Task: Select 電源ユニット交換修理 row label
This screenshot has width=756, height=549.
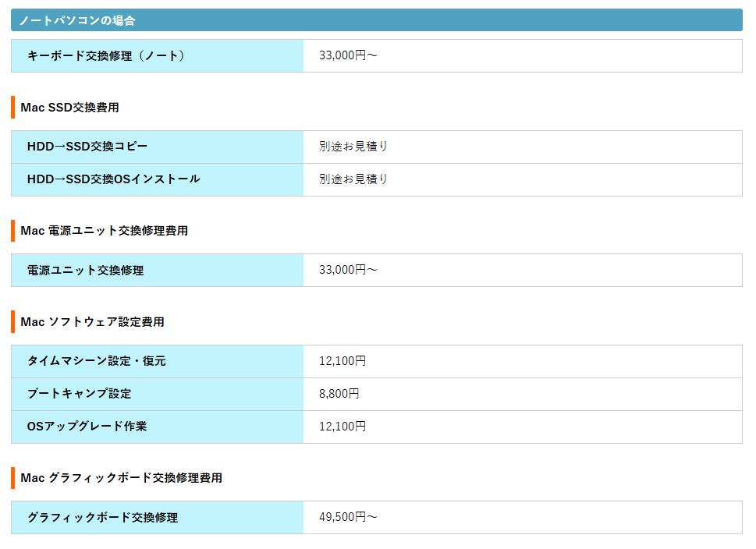Action: pos(85,271)
